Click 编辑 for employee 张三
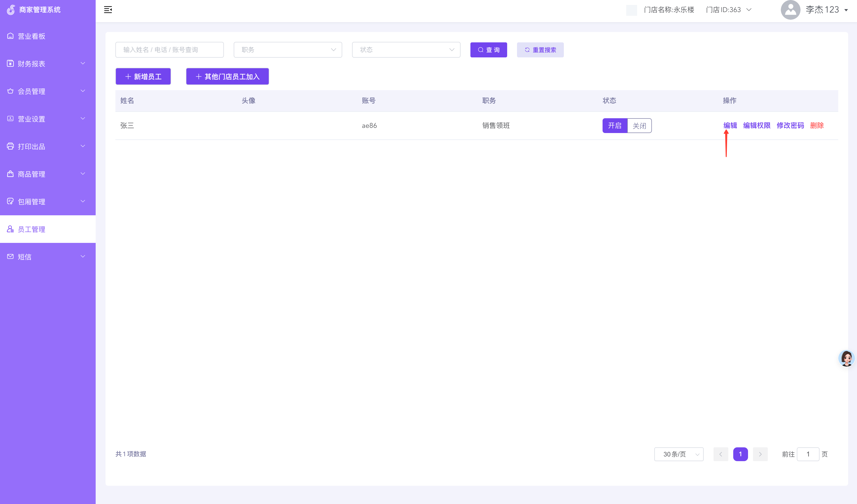 (730, 125)
